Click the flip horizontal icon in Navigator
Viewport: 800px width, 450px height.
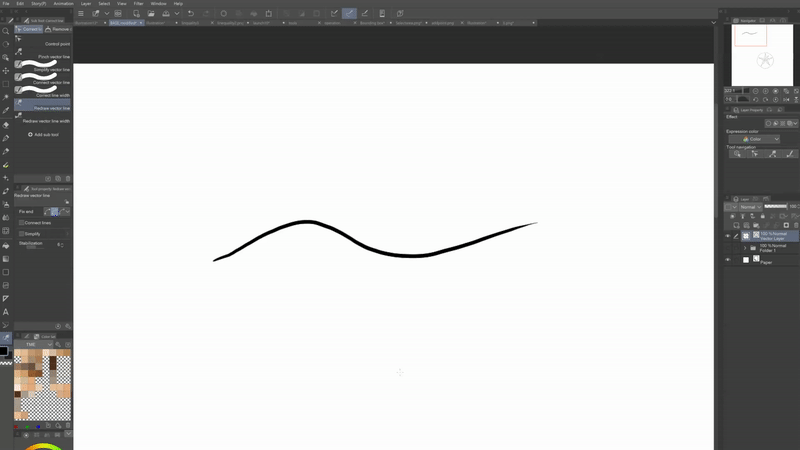[786, 99]
